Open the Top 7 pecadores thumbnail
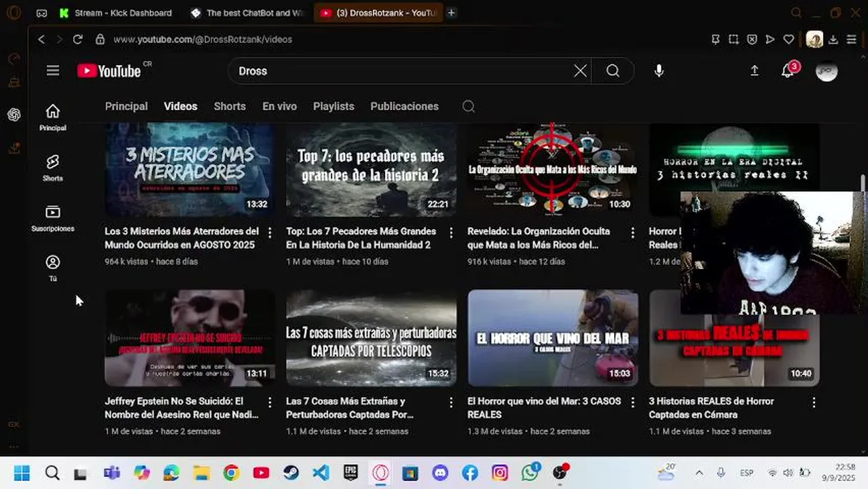Screen dimensions: 868x489 pyautogui.click(x=372, y=169)
